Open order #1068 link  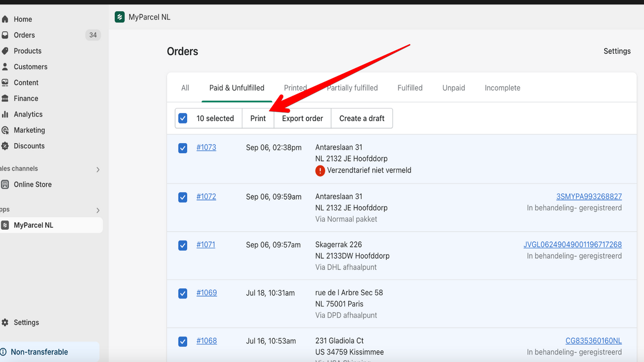(207, 341)
